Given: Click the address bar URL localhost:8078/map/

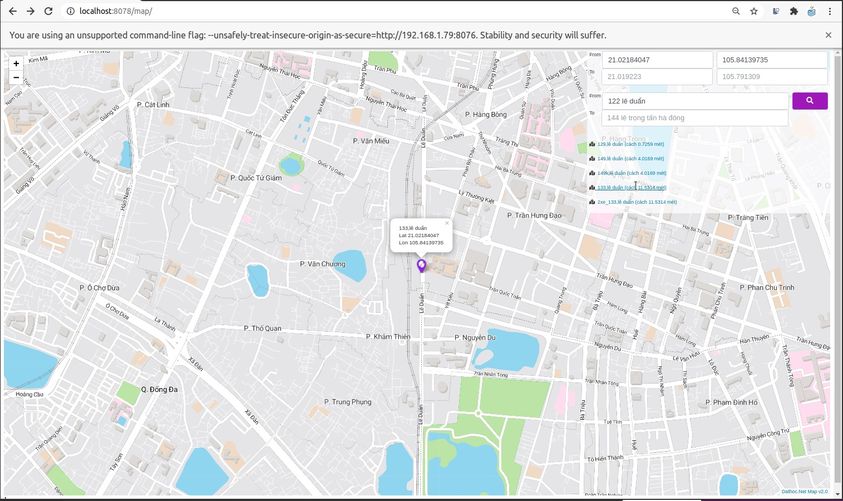Looking at the screenshot, I should click(115, 11).
